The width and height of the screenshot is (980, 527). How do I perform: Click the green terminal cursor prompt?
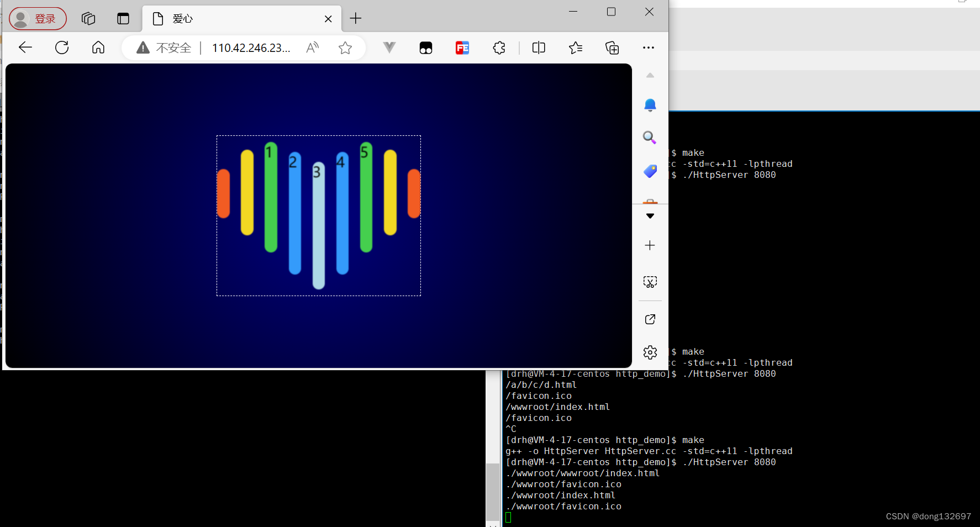click(x=509, y=518)
